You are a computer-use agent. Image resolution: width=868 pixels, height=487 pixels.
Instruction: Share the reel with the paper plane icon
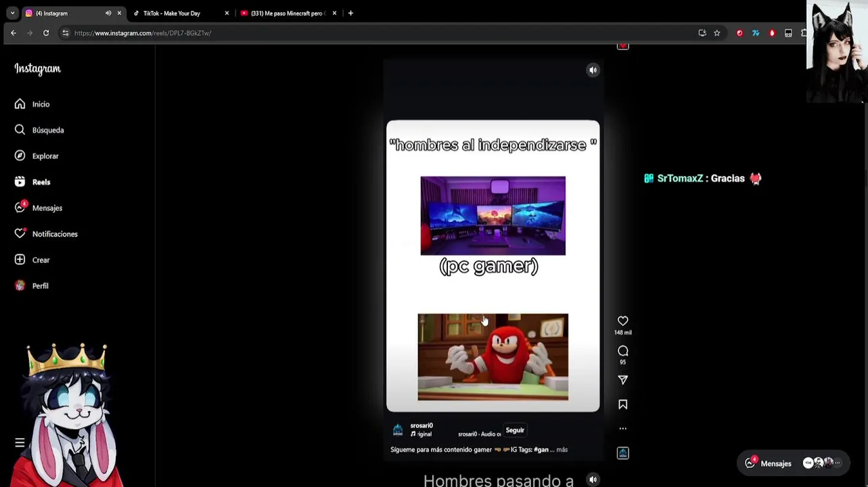pos(622,380)
